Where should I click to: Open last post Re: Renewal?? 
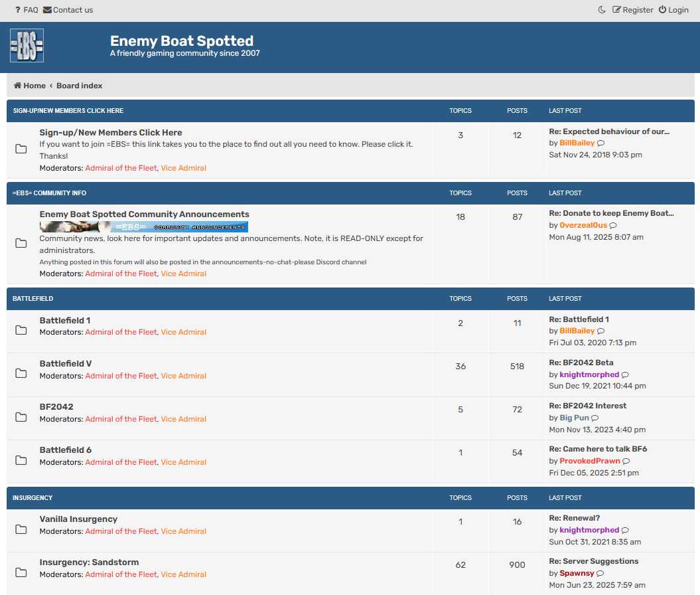coord(574,518)
